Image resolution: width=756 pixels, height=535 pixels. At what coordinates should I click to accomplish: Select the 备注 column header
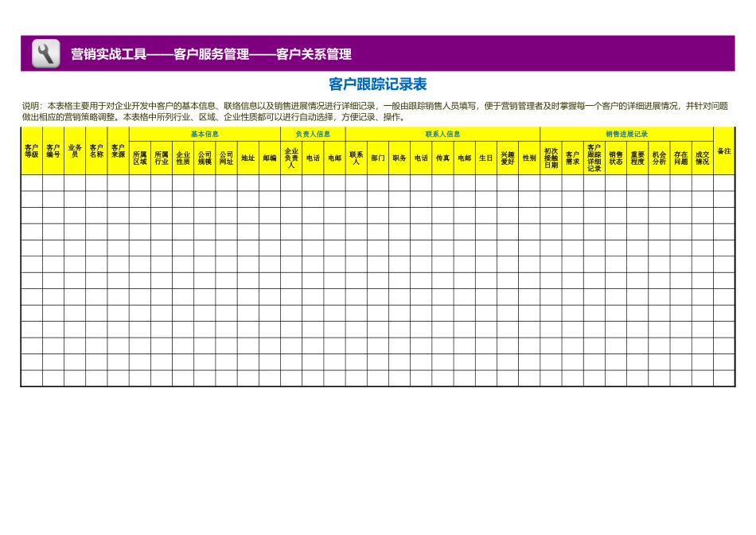click(723, 150)
